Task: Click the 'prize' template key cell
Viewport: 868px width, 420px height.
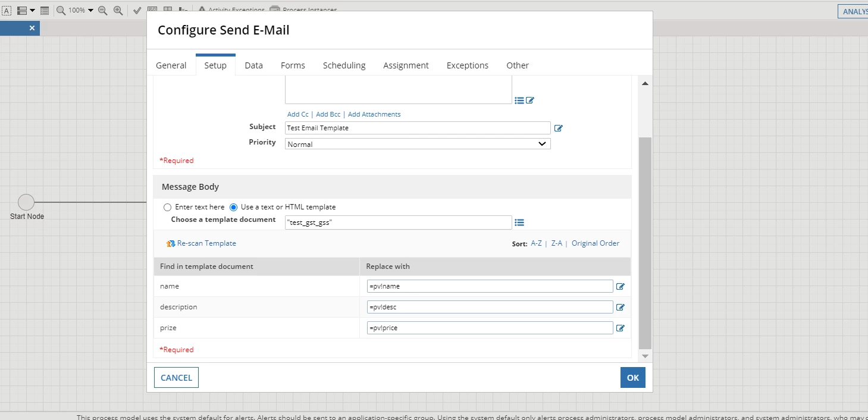Action: coord(256,328)
